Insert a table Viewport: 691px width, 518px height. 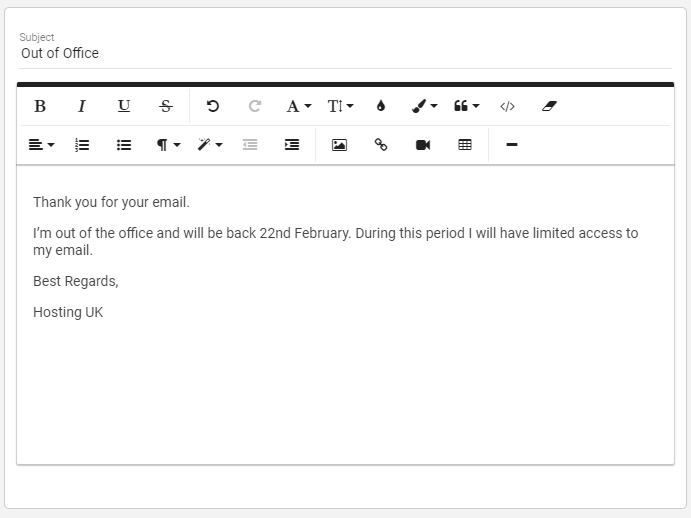(x=465, y=145)
